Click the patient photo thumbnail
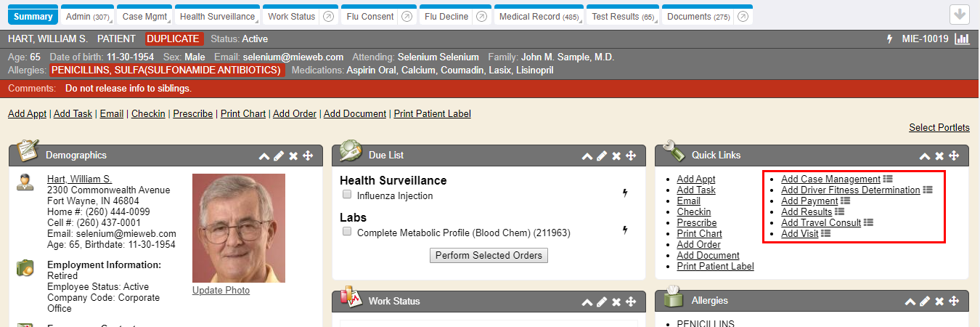Screen dimensions: 980x327 pos(238,228)
